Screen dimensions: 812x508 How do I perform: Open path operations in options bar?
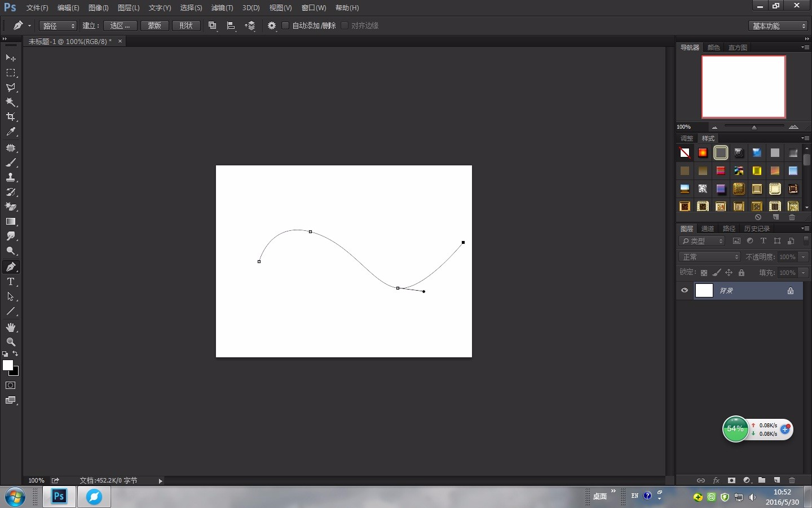[x=213, y=26]
